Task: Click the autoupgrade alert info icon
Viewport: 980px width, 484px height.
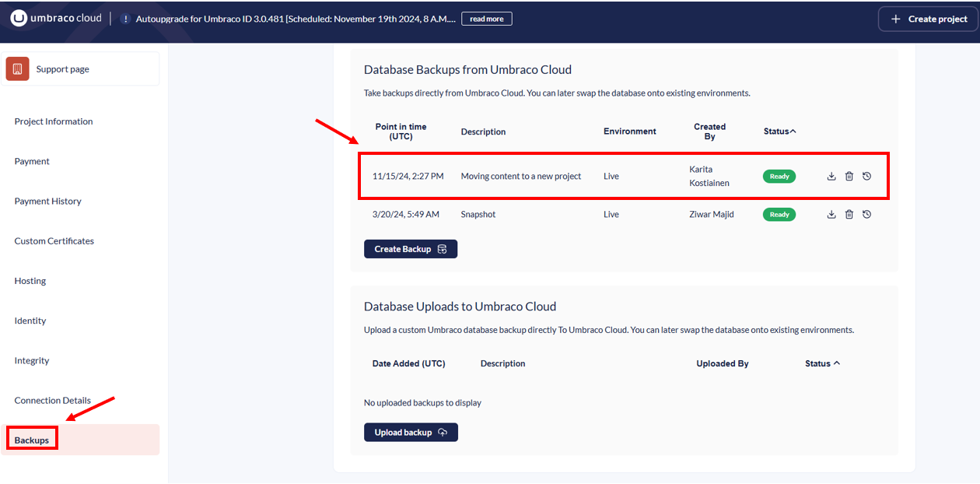Action: (125, 19)
